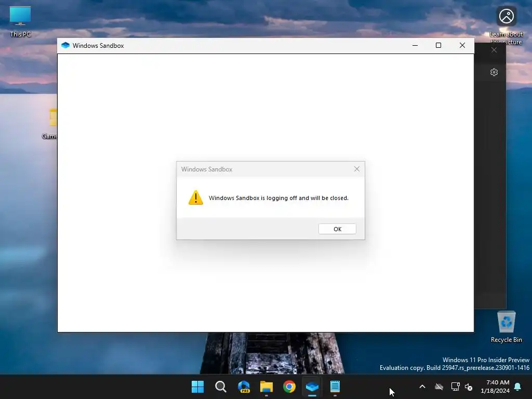The height and width of the screenshot is (399, 532).
Task: Select the Recycle Bin desktop icon
Action: (x=506, y=327)
